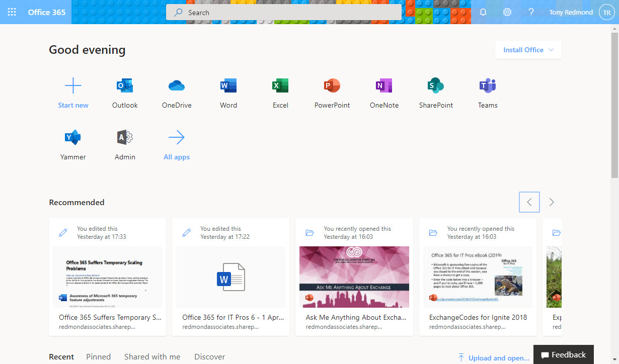Go to previous recommended items with left chevron
The width and height of the screenshot is (619, 364).
point(529,202)
